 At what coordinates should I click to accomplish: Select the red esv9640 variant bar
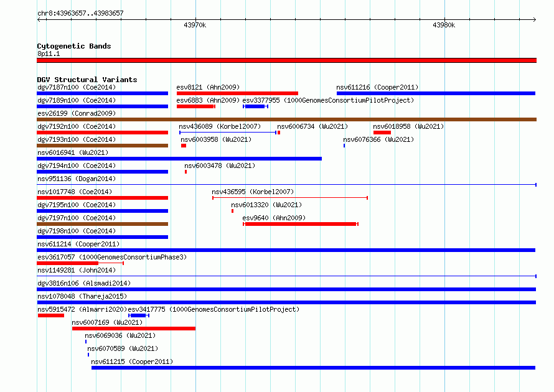301,224
